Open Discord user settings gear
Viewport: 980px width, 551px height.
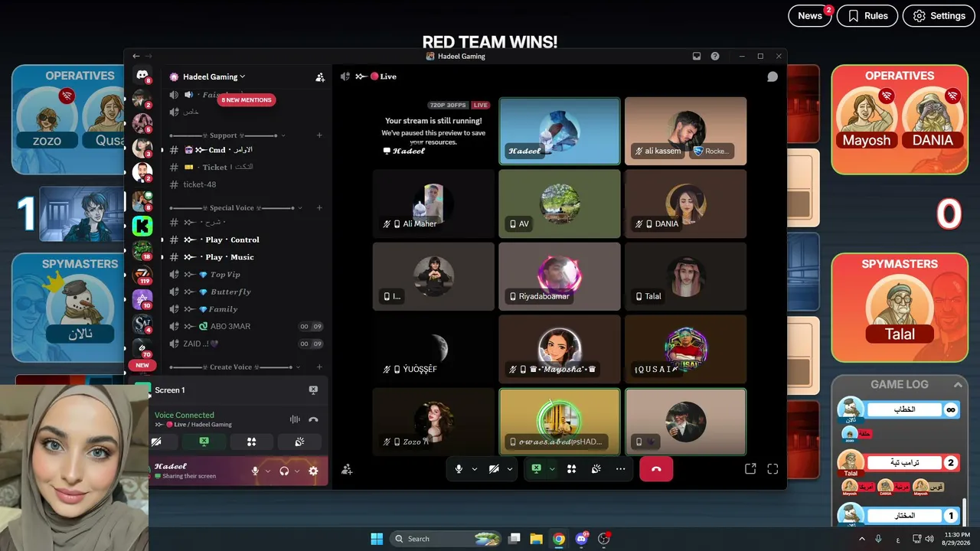click(x=313, y=471)
